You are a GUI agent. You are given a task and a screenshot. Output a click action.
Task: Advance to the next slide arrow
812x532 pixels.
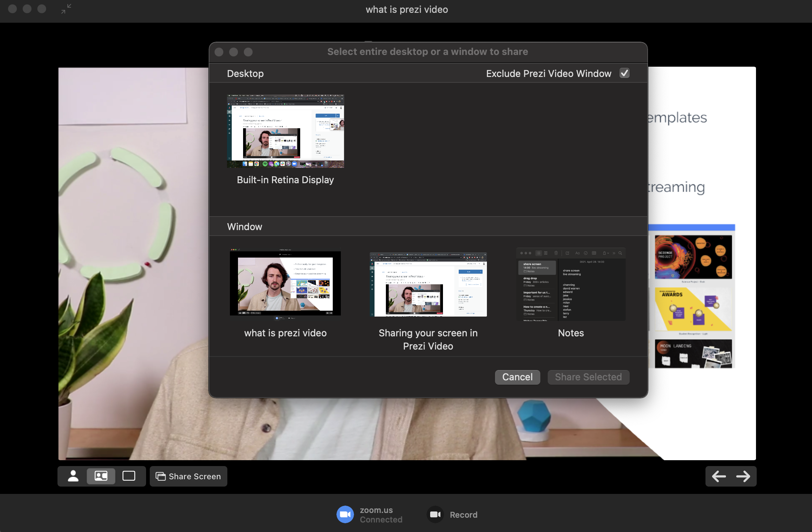point(744,476)
